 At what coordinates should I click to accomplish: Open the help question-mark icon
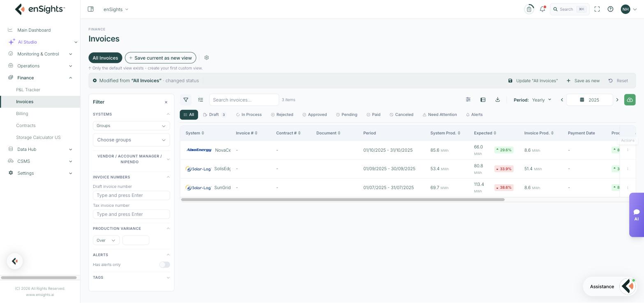point(610,9)
